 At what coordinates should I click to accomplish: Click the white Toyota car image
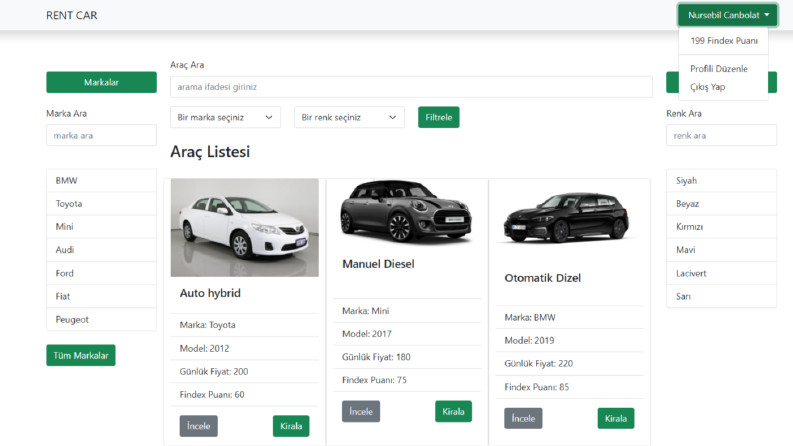tap(245, 228)
